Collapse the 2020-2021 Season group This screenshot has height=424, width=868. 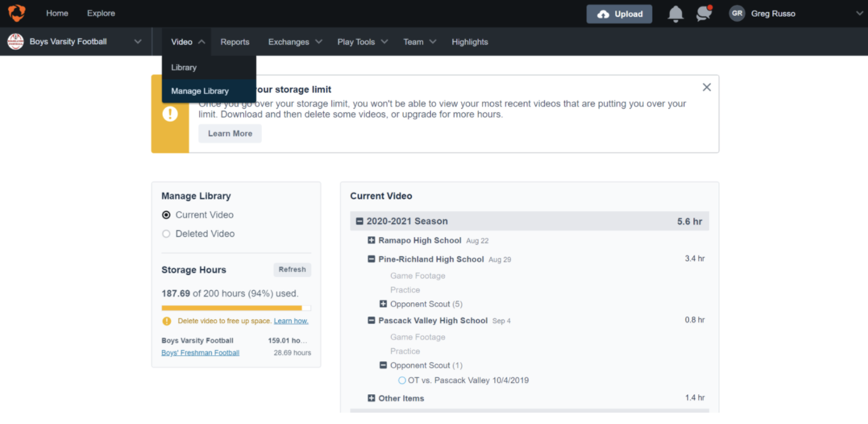tap(360, 221)
